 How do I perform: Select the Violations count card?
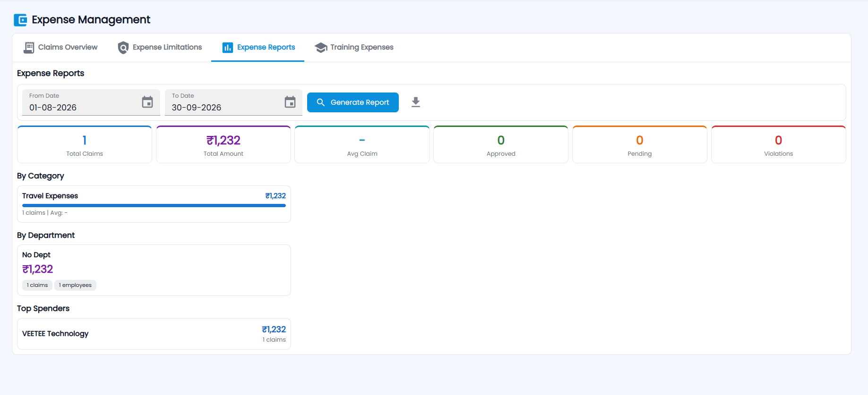779,144
